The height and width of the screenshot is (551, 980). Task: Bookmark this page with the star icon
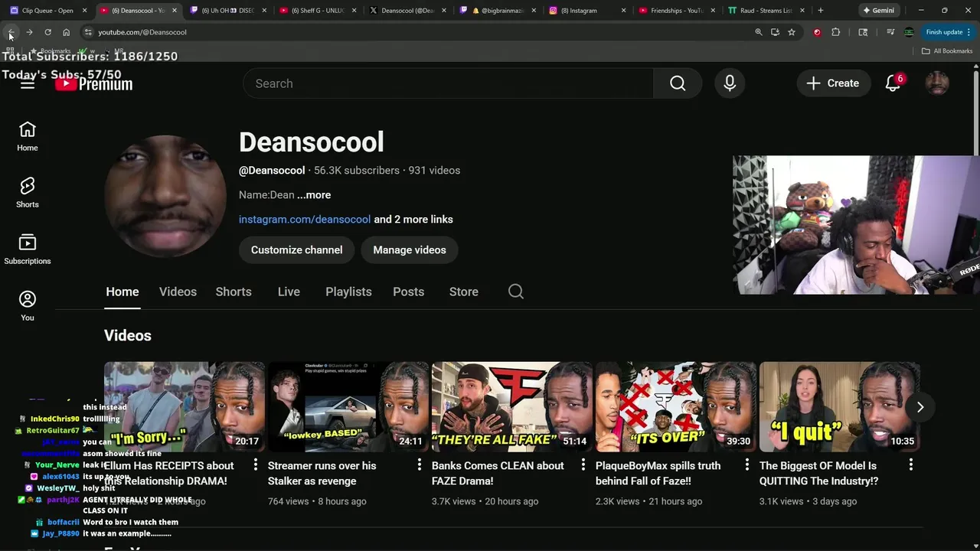[x=792, y=32]
